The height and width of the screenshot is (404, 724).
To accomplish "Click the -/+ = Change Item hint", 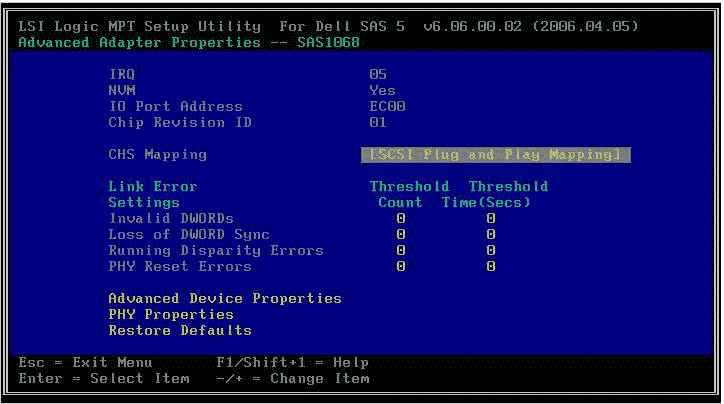I will click(292, 379).
